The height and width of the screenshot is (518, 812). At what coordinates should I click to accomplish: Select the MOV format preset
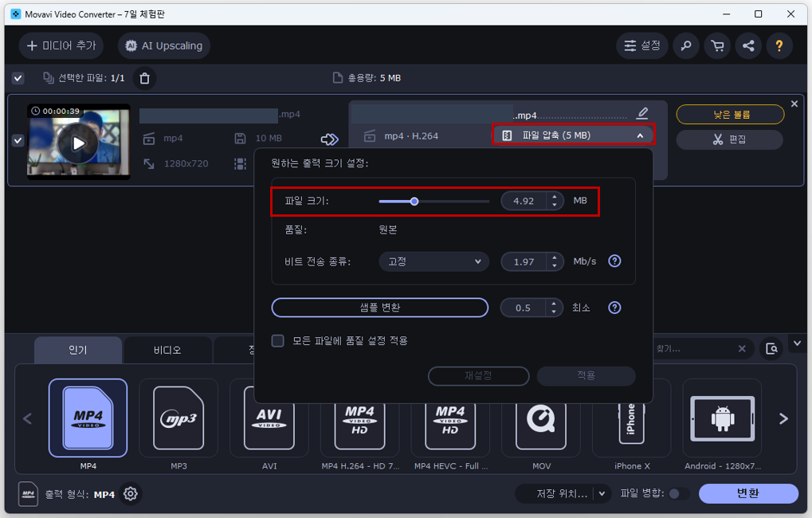[541, 431]
